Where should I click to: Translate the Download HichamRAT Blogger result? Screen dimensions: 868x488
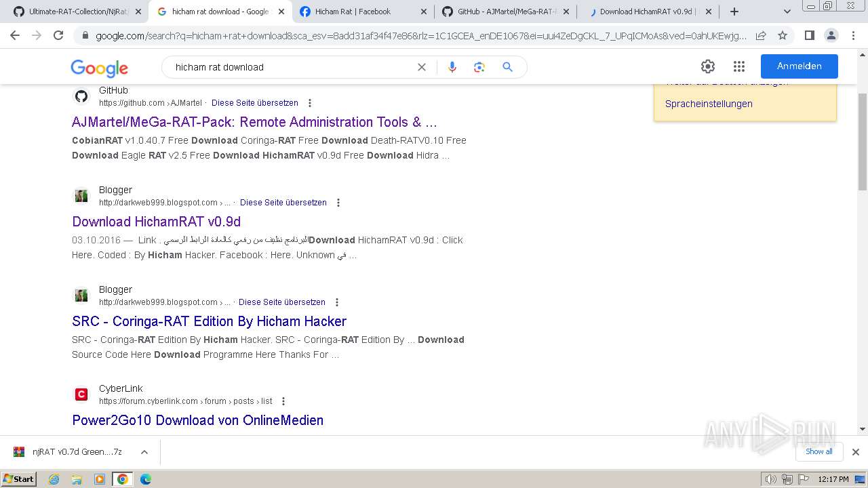click(x=283, y=203)
